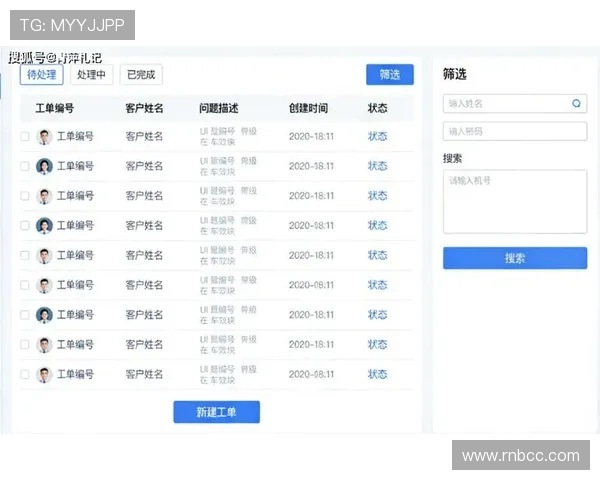Open the 状态 link in the fifth row
The width and height of the screenshot is (600, 480).
click(378, 255)
